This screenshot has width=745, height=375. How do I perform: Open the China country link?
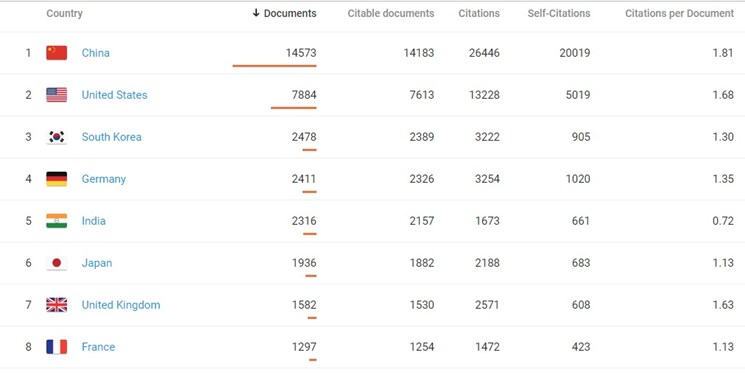[96, 53]
